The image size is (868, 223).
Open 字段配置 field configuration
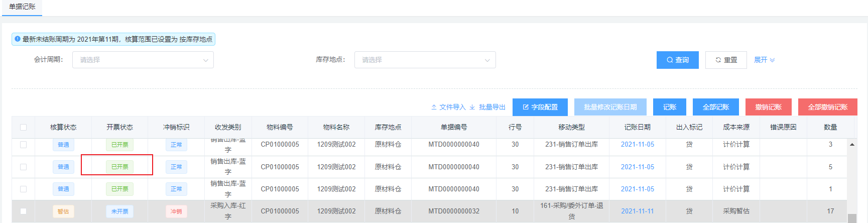coord(540,107)
